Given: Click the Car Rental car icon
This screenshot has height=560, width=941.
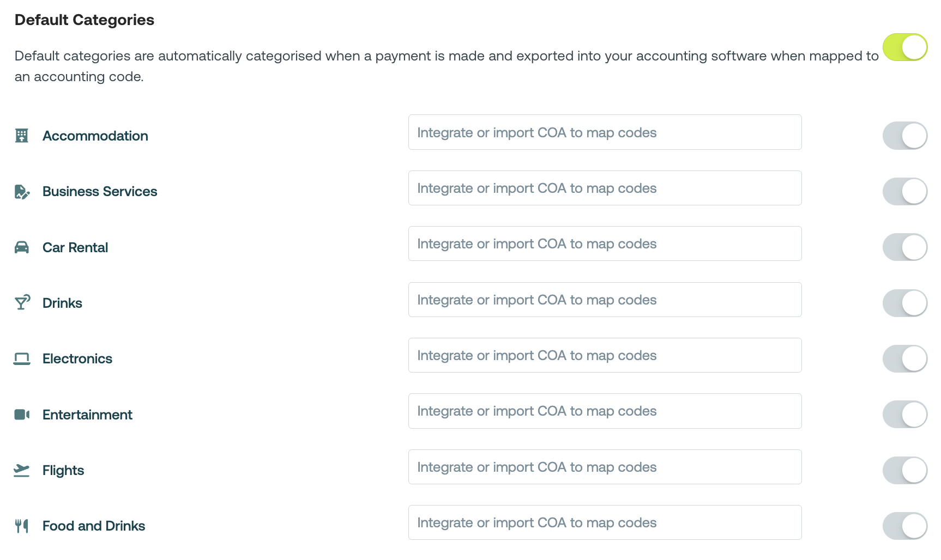Looking at the screenshot, I should (22, 247).
